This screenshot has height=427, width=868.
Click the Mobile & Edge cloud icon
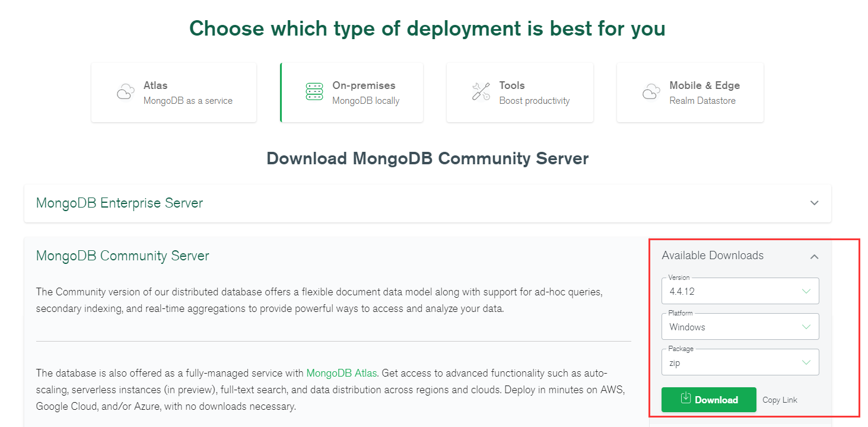651,93
